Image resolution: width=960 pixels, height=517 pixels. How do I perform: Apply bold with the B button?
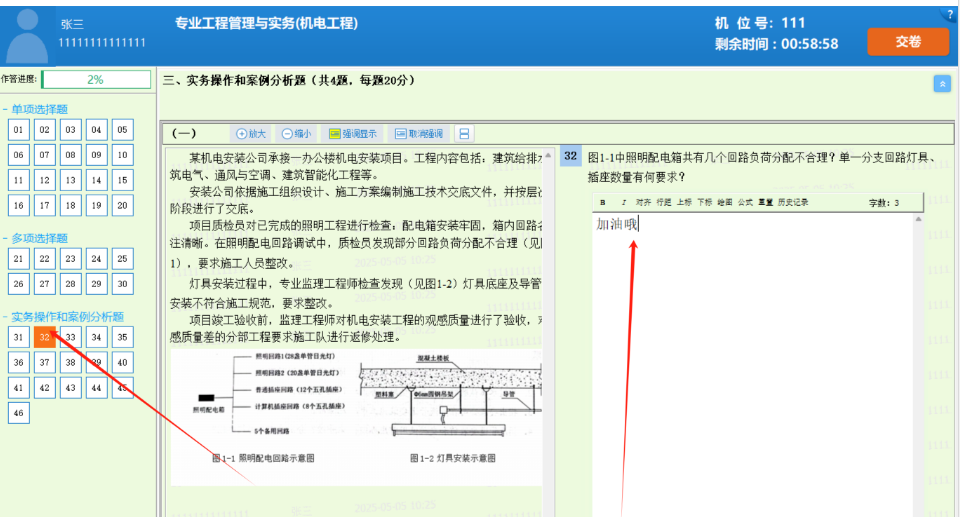pos(602,202)
